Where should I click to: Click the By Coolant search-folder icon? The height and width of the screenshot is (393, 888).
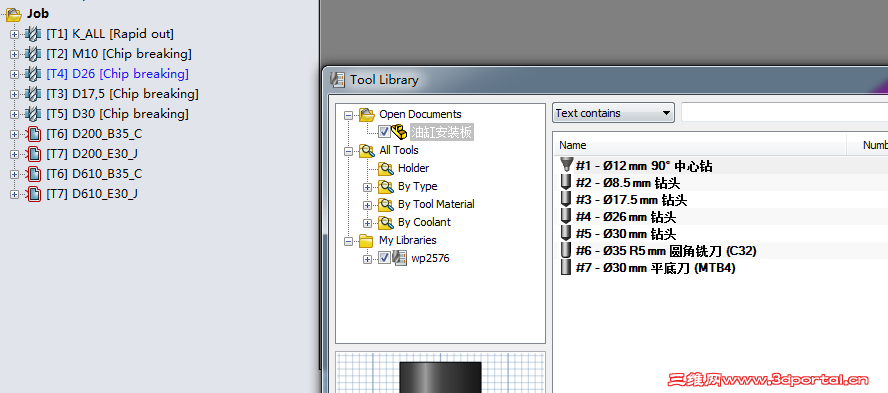coord(386,223)
